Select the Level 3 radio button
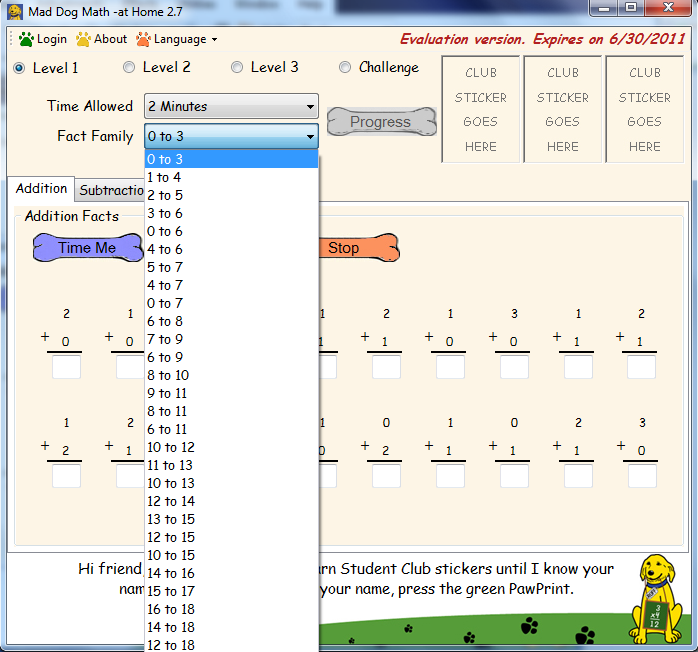 pyautogui.click(x=237, y=67)
